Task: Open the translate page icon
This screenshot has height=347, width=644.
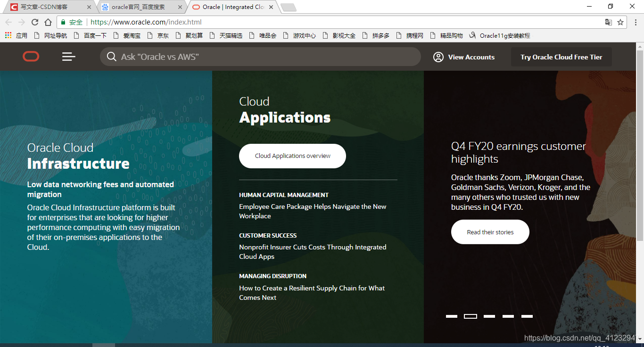Action: click(x=609, y=22)
